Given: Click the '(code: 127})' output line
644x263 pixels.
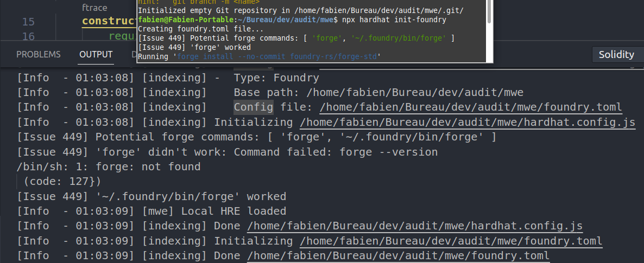Looking at the screenshot, I should point(62,181).
